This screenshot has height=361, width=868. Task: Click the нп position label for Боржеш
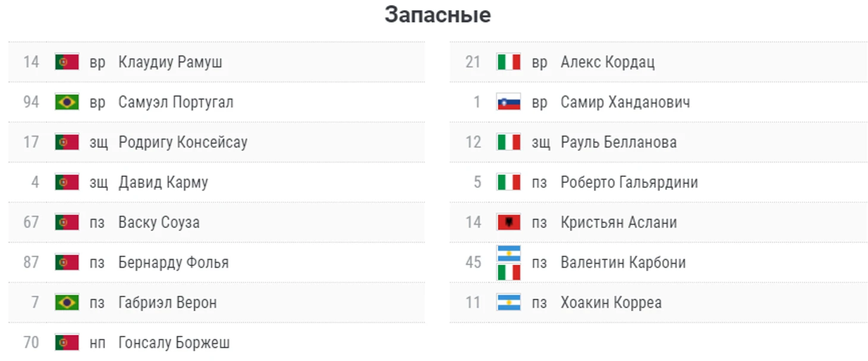click(x=98, y=343)
